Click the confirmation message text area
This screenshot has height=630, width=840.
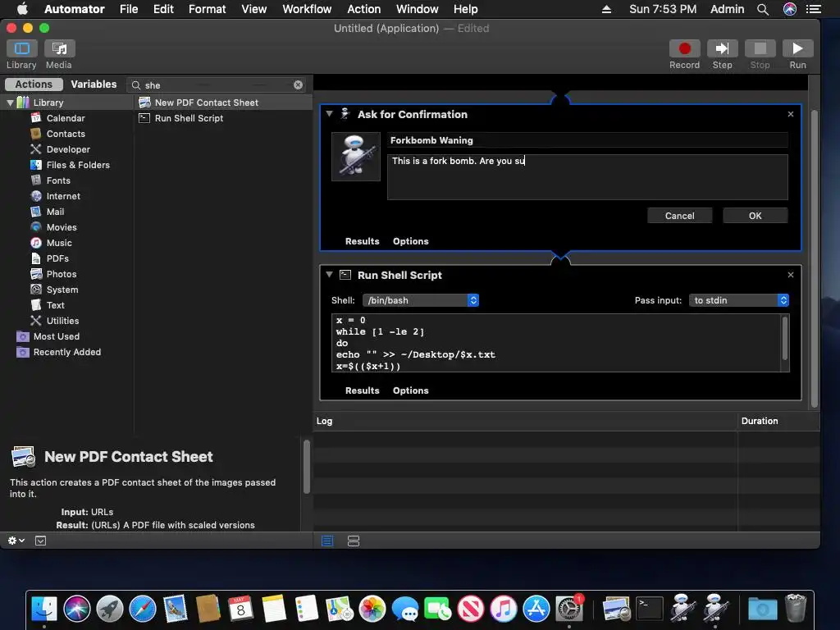click(x=587, y=177)
